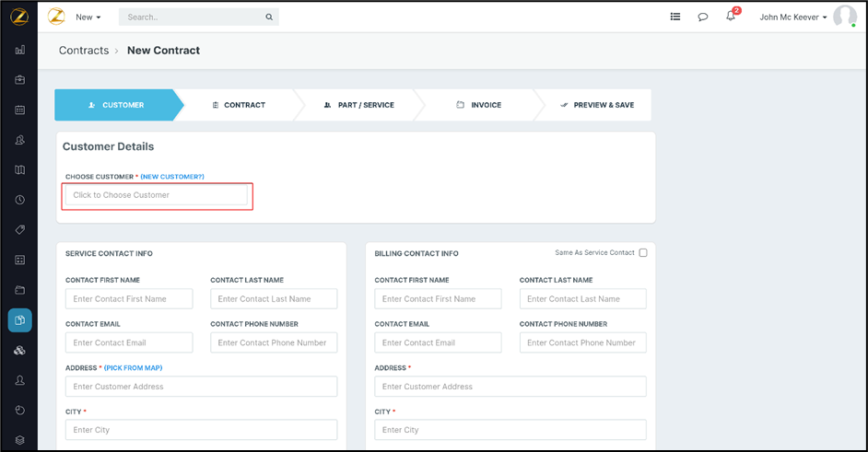Viewport: 868px width, 452px height.
Task: Open notifications bell with 2 badge
Action: click(x=731, y=17)
